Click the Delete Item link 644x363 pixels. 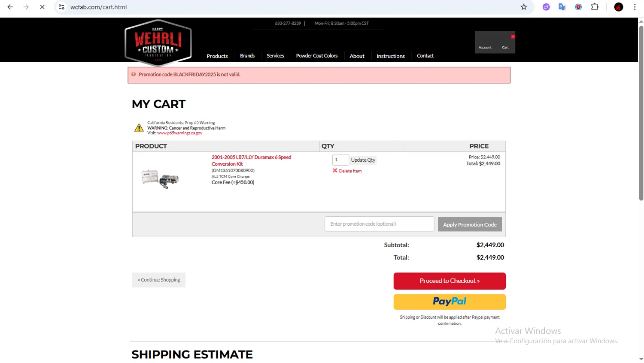(350, 171)
